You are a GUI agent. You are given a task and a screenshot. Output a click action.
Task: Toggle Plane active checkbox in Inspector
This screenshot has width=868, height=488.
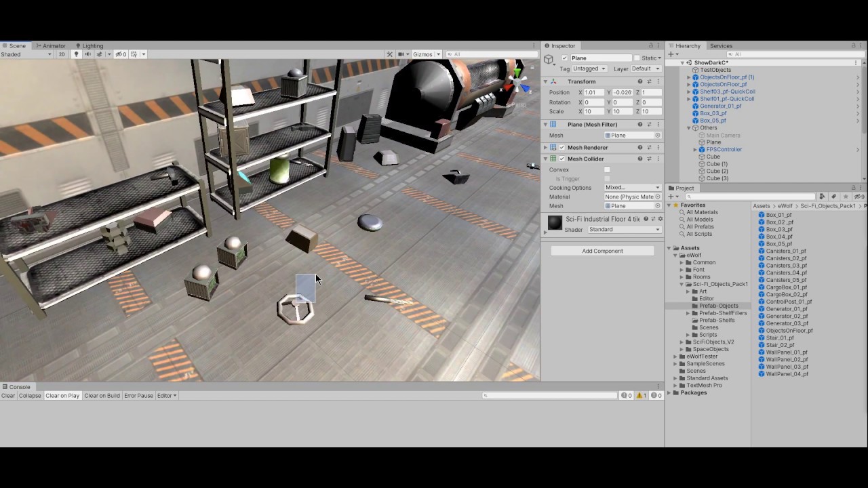pos(564,58)
